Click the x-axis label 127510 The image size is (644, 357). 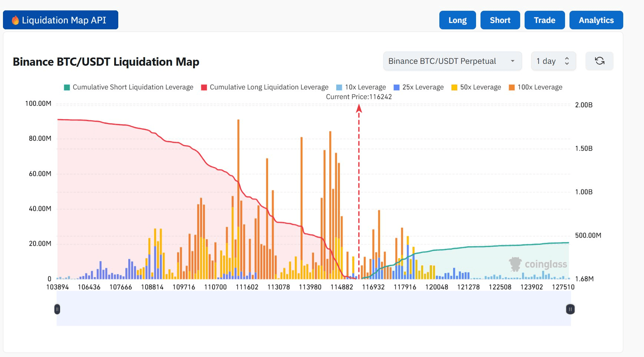[x=563, y=287]
